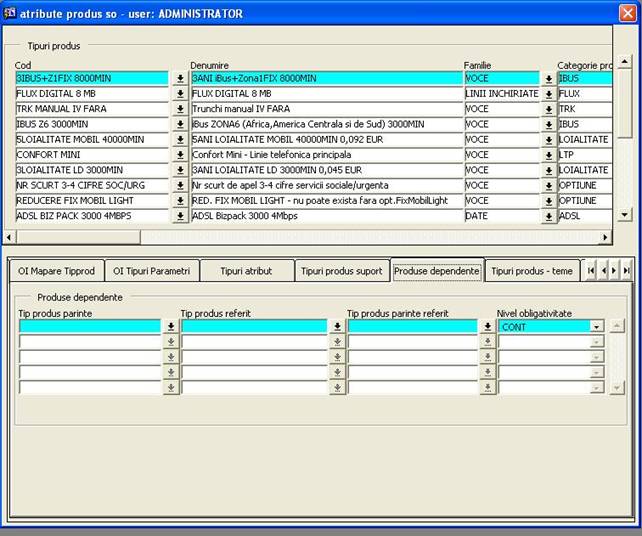Open the 'Tipuri atribut' tab

pyautogui.click(x=246, y=271)
